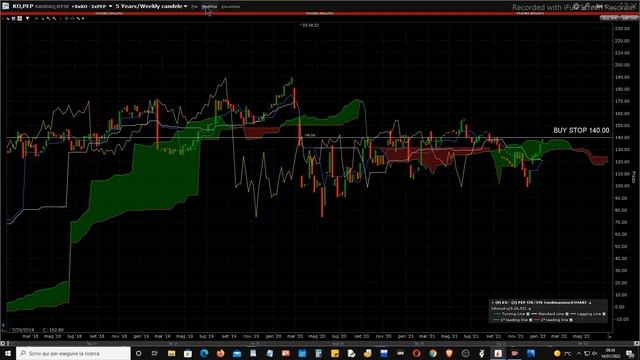Open Microsoft Store from taskbar
Screen dimensions: 640x360
coord(188,353)
